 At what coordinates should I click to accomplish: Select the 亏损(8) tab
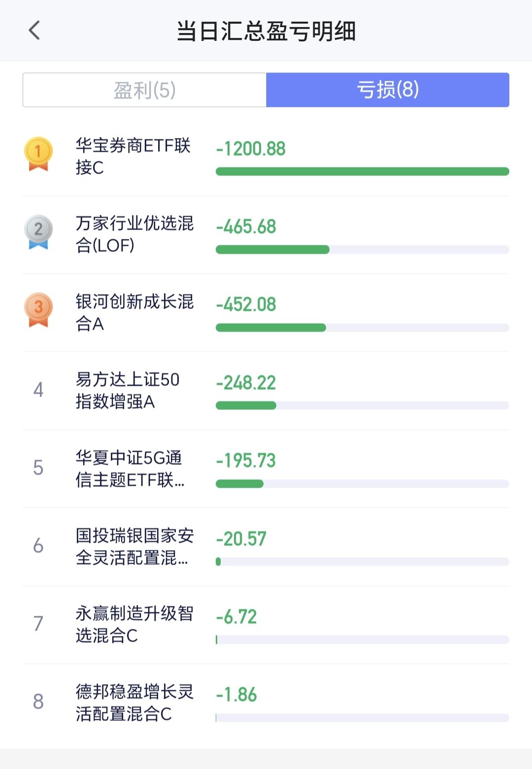click(x=388, y=90)
